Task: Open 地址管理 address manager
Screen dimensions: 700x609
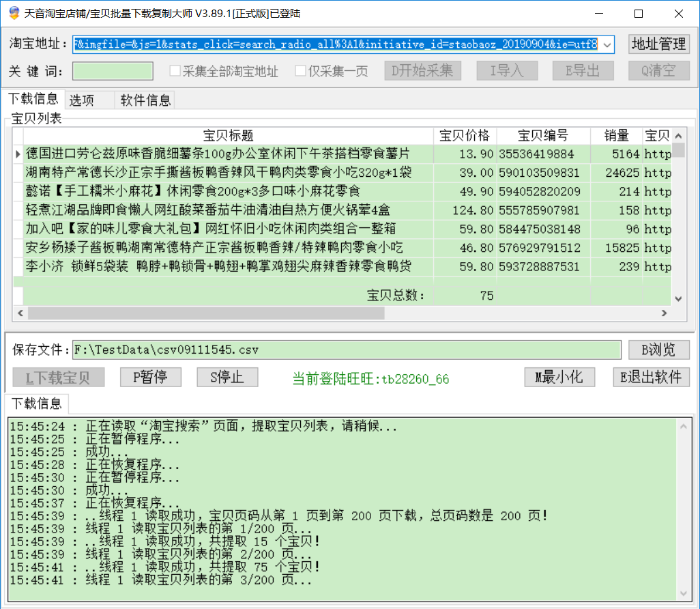Action: point(658,44)
